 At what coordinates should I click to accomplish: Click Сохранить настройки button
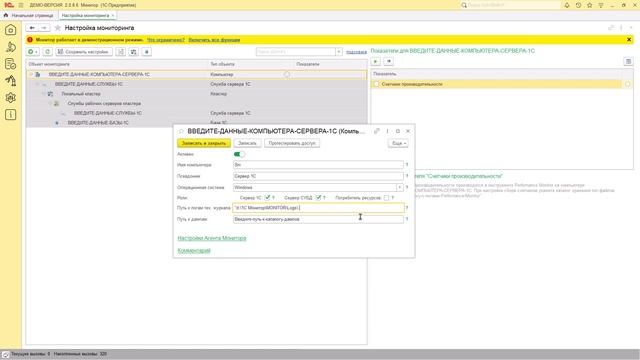pos(84,52)
